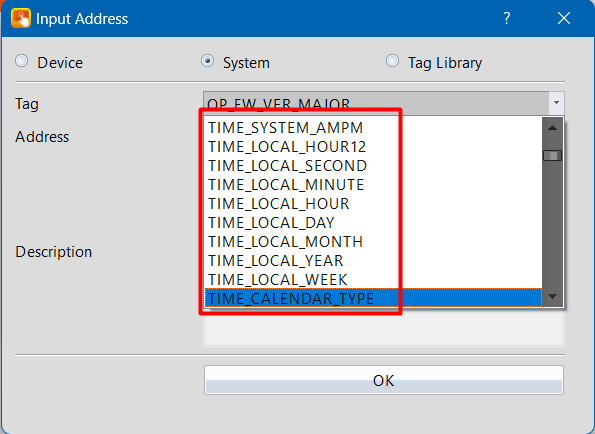Screen dimensions: 595x434
Task: Click the list scrollbar up arrow
Action: (552, 128)
